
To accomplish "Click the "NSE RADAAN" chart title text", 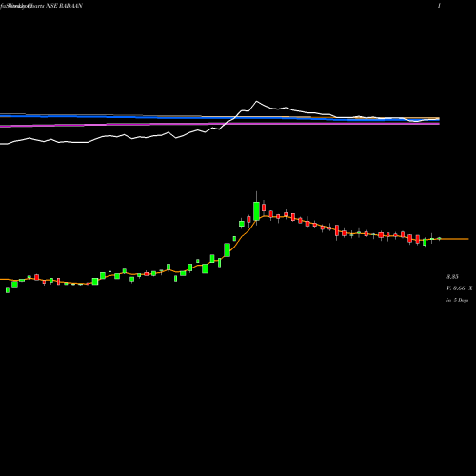I will tap(65, 6).
